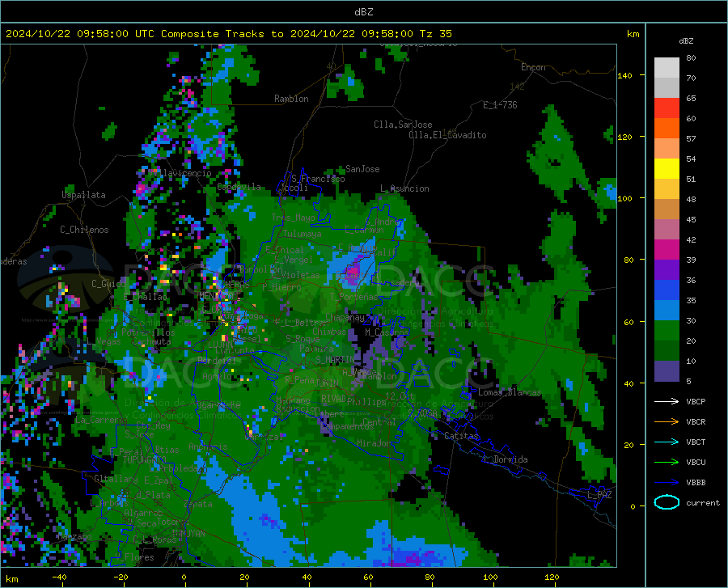Click the 'C_Chilenos' map label
The width and height of the screenshot is (728, 588).
coord(84,230)
